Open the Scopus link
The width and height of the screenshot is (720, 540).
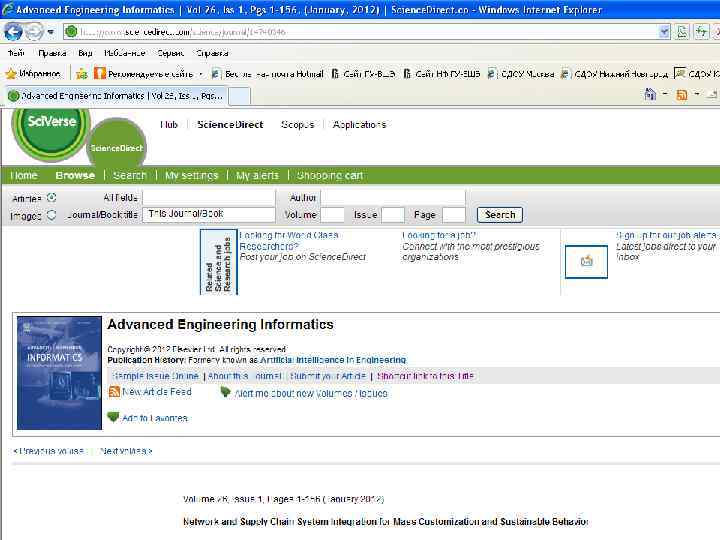(297, 124)
